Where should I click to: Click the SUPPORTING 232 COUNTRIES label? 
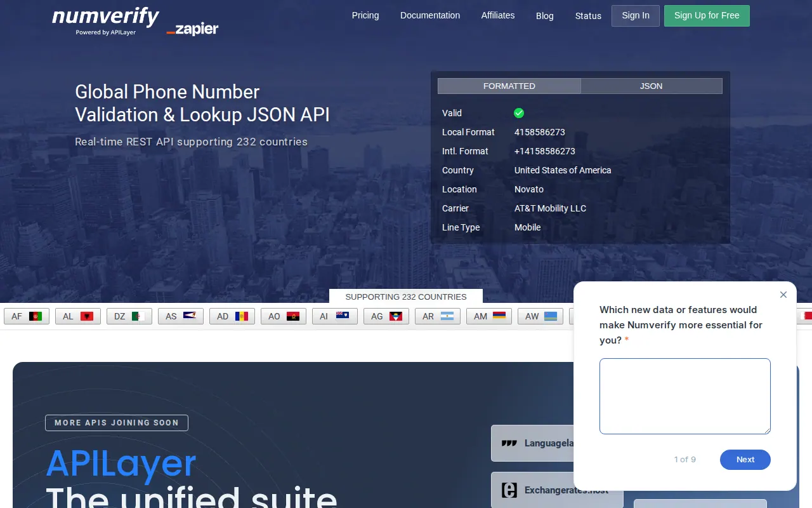406,297
